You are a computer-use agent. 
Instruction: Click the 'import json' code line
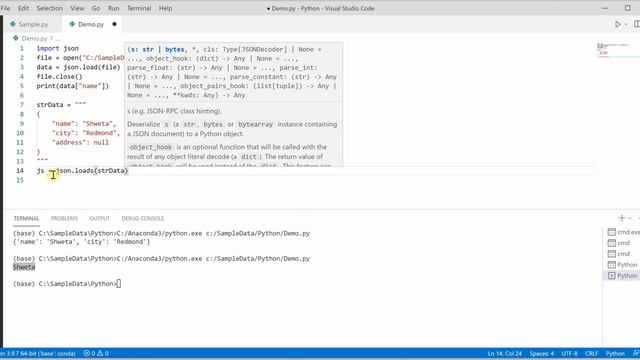click(x=58, y=49)
